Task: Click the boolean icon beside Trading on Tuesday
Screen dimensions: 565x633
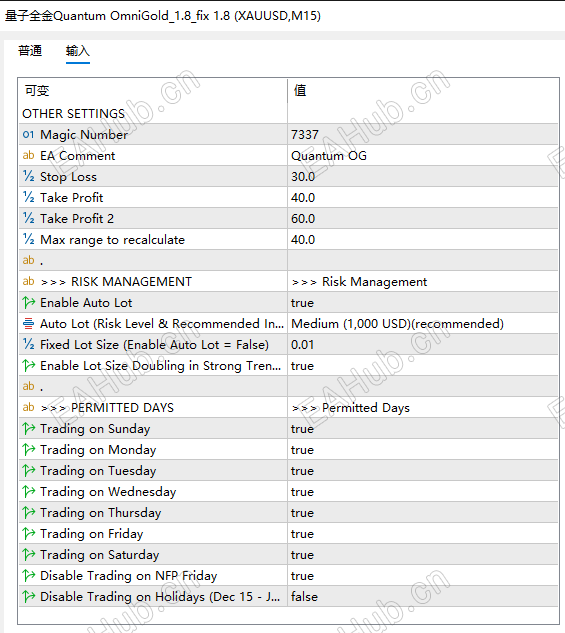Action: (29, 470)
